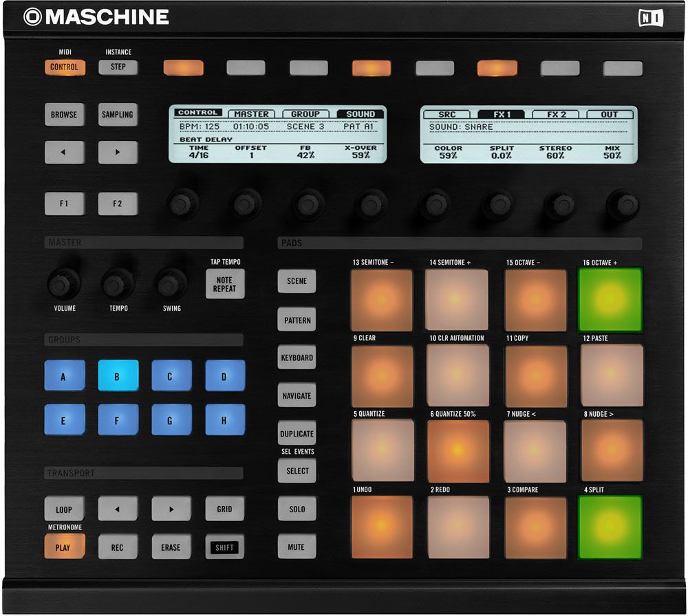Toggle the Mute button

(297, 547)
